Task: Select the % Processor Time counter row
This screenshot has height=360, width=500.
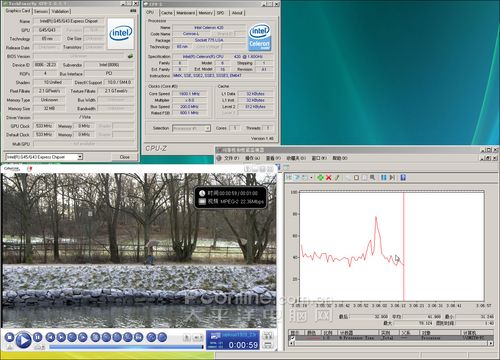Action: [391, 338]
